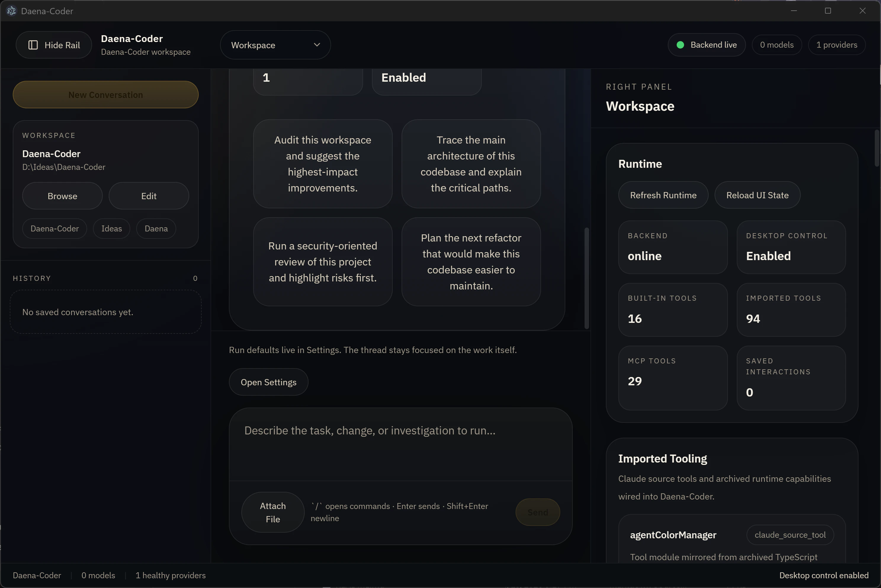Viewport: 881px width, 588px height.
Task: Choose the Audit this workspace suggestion
Action: [323, 164]
